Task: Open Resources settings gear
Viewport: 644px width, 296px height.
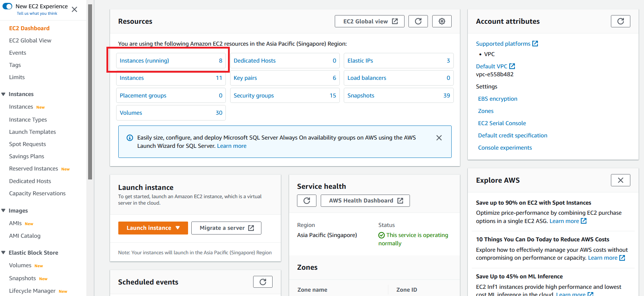Action: click(442, 21)
